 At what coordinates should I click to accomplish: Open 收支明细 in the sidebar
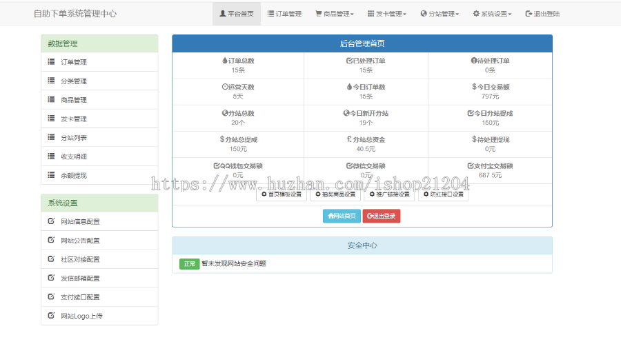(99, 156)
